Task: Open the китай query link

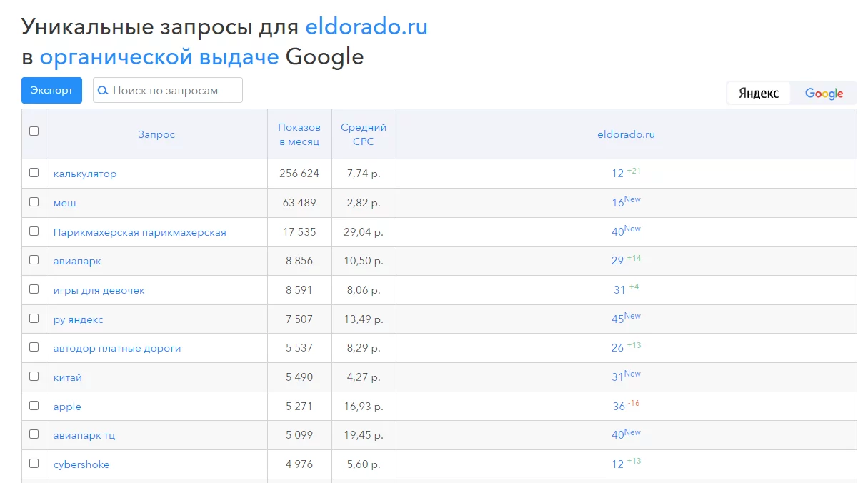Action: click(68, 377)
